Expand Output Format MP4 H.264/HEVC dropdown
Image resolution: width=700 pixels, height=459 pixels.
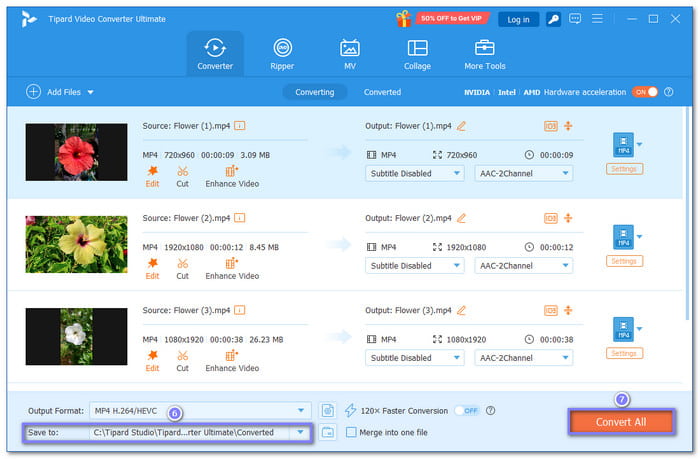(x=302, y=410)
